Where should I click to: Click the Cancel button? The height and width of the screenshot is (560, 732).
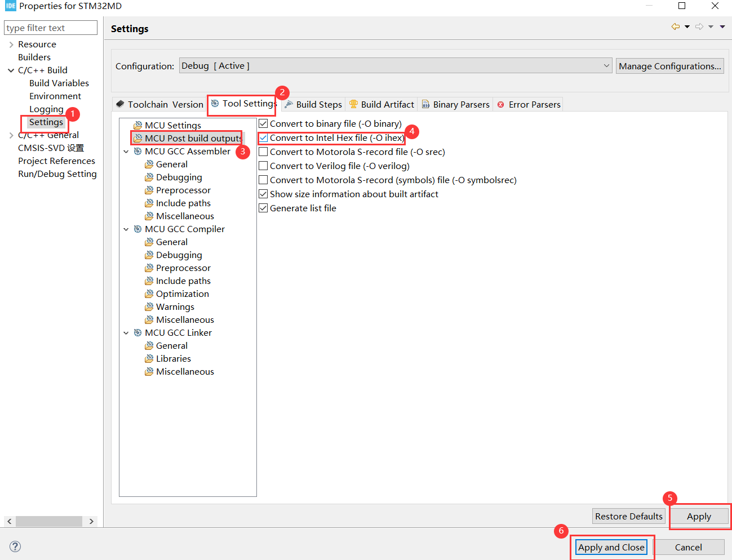point(689,547)
